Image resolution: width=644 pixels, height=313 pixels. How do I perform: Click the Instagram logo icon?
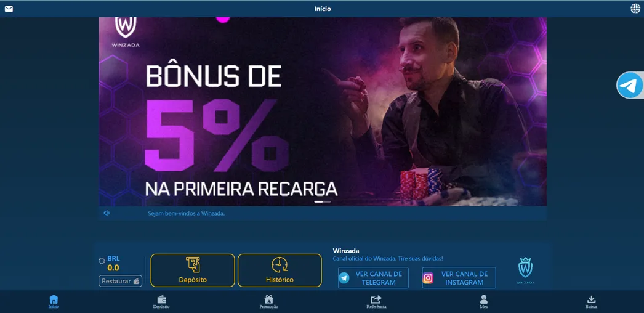(x=429, y=278)
